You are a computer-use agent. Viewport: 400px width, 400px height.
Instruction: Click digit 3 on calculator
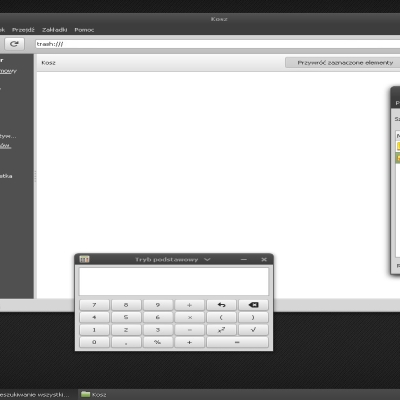pyautogui.click(x=158, y=330)
